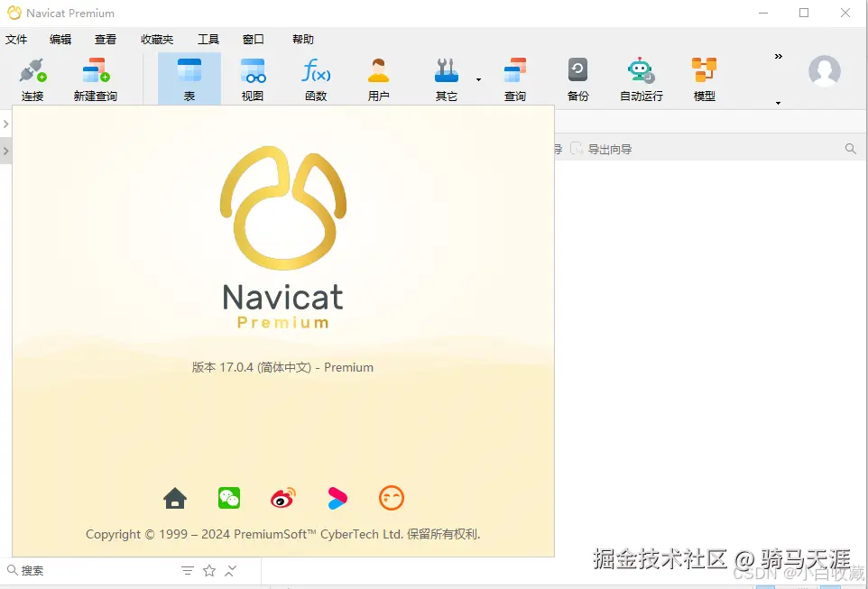Open the 收藏夹 favorites menu
Screen dimensions: 868x589
[x=157, y=40]
